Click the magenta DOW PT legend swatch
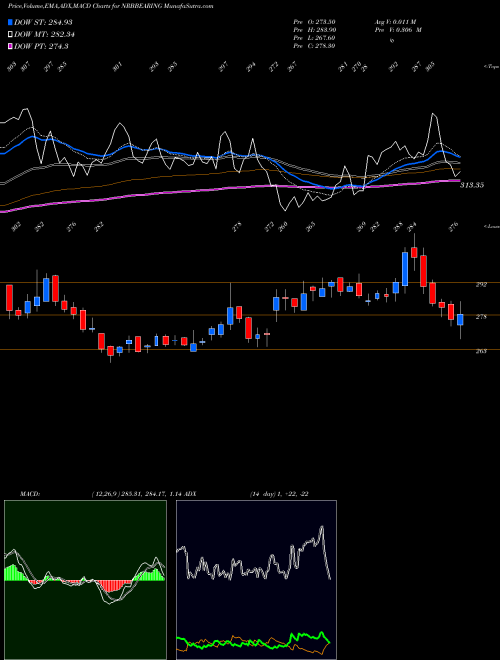Viewport: 500px width, 660px height. pos(10,46)
